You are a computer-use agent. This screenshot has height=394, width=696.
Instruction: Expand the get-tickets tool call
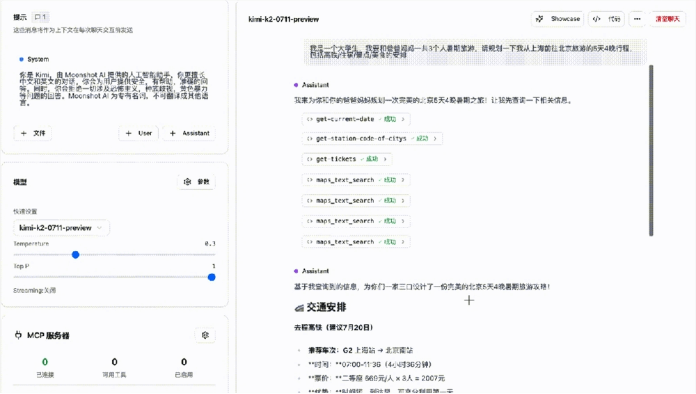tap(347, 159)
